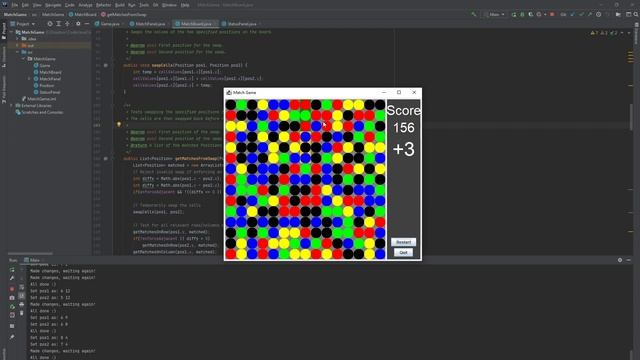This screenshot has width=640, height=360.
Task: Toggle the Project tool window stripe button
Action: click(x=4, y=31)
